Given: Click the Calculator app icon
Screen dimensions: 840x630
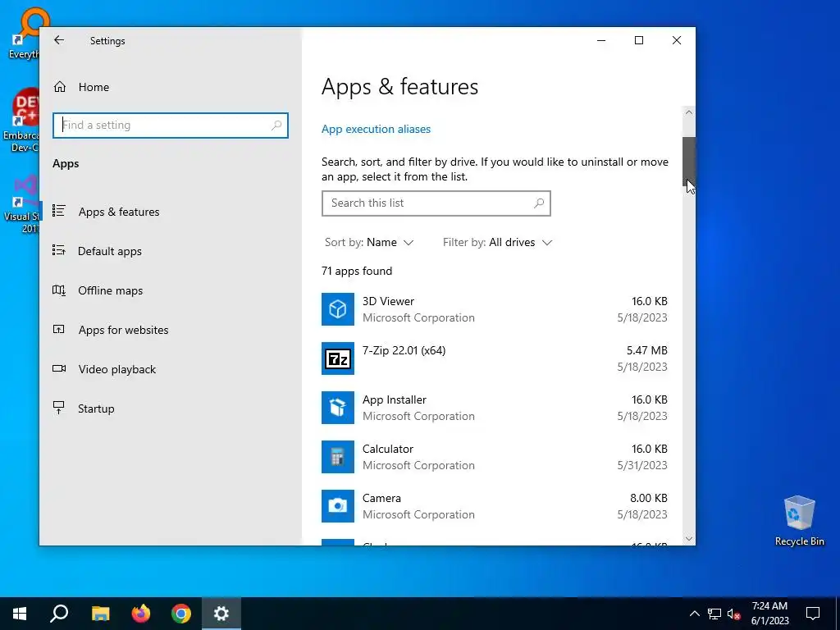Looking at the screenshot, I should (337, 457).
